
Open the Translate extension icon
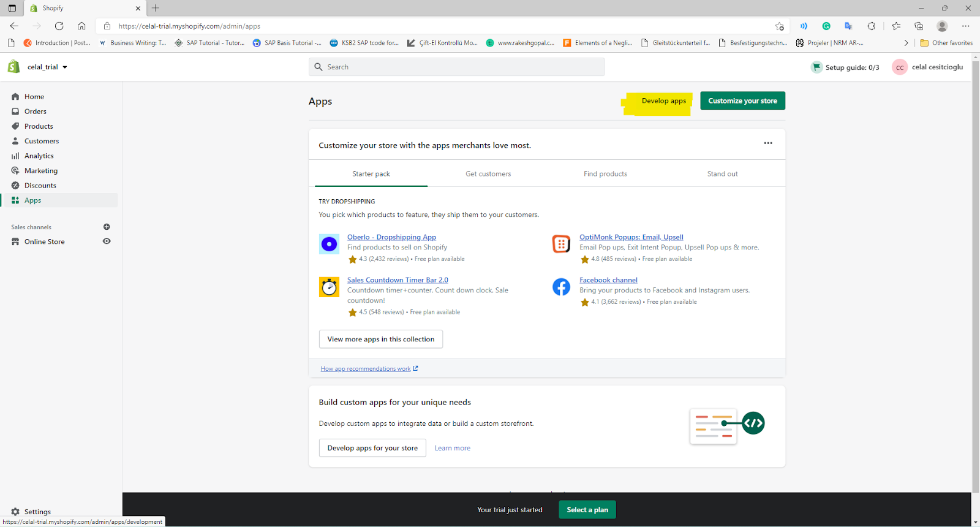coord(848,26)
